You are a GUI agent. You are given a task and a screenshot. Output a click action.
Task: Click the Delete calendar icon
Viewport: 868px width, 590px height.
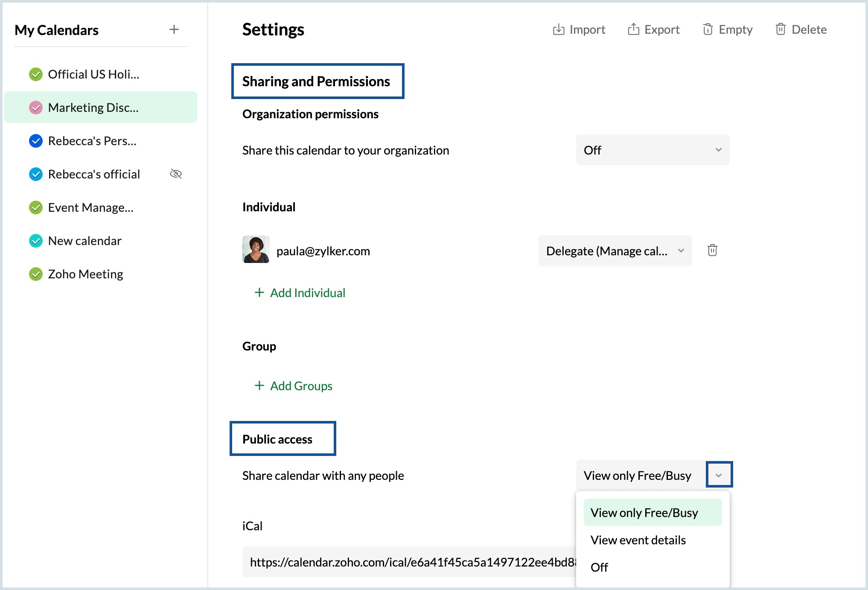pos(781,29)
